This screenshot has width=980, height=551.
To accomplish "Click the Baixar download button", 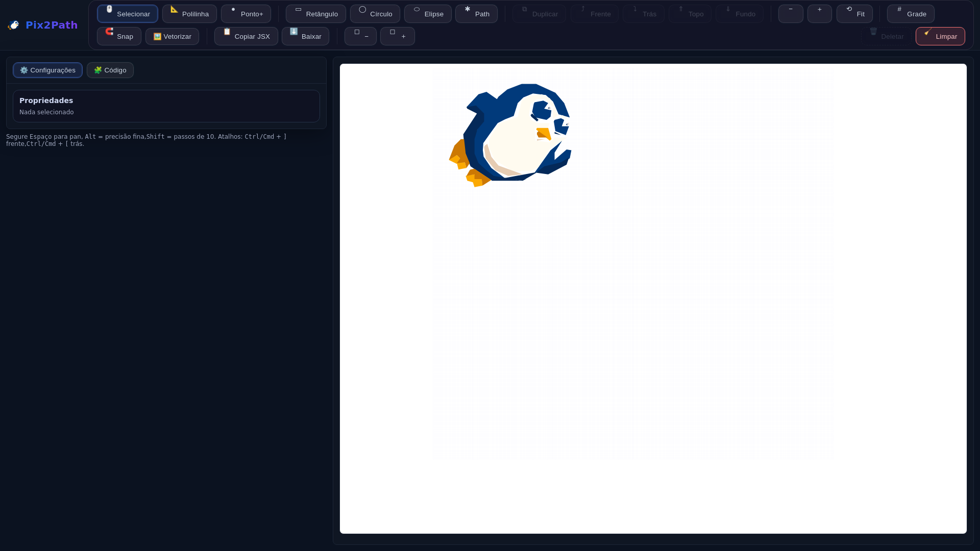I will tap(305, 36).
